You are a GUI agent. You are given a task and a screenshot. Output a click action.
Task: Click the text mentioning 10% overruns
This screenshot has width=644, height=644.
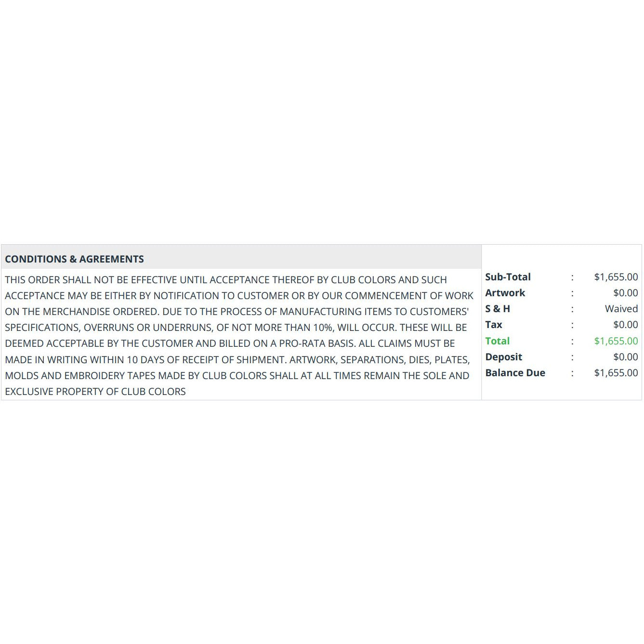tap(236, 328)
